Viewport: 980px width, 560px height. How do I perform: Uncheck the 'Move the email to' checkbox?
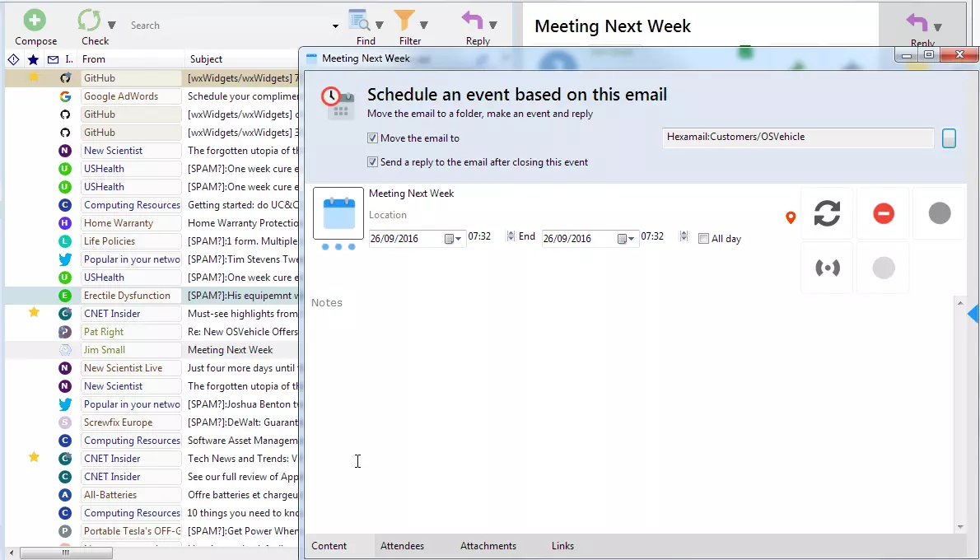[373, 138]
